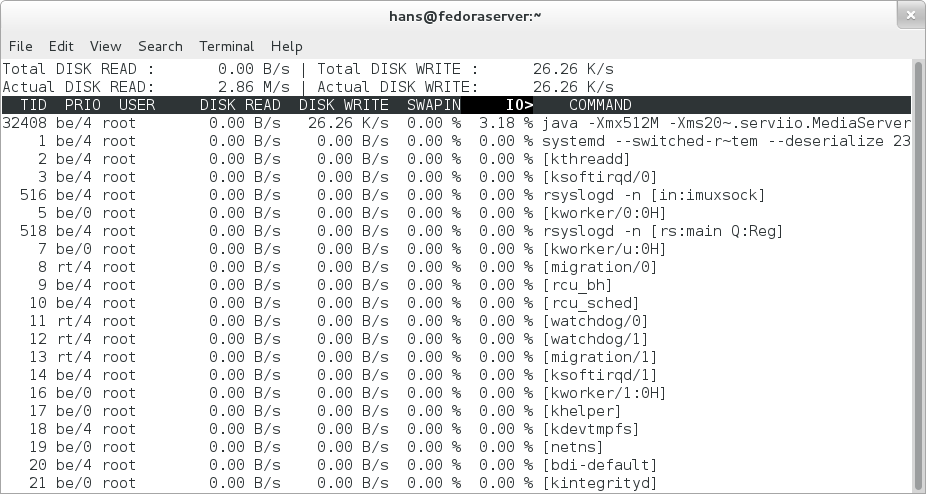Open the Edit menu
926x494 pixels.
coord(61,46)
